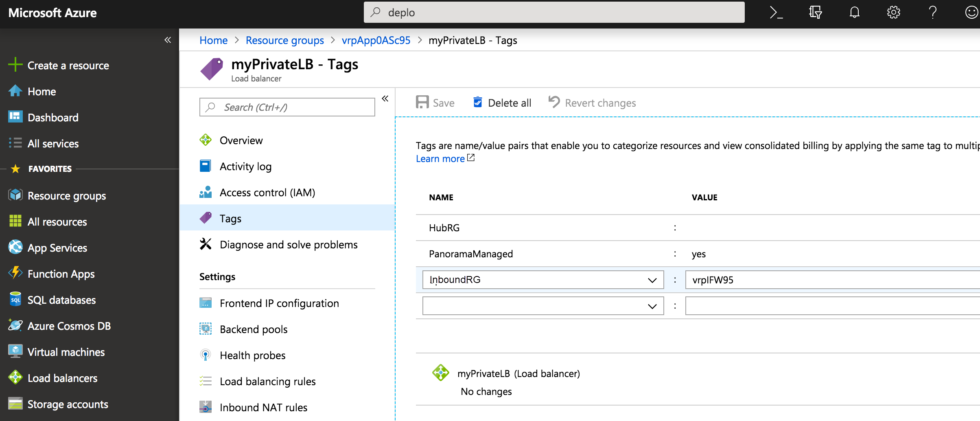
Task: Expand the InboundRG tag name dropdown
Action: point(652,280)
